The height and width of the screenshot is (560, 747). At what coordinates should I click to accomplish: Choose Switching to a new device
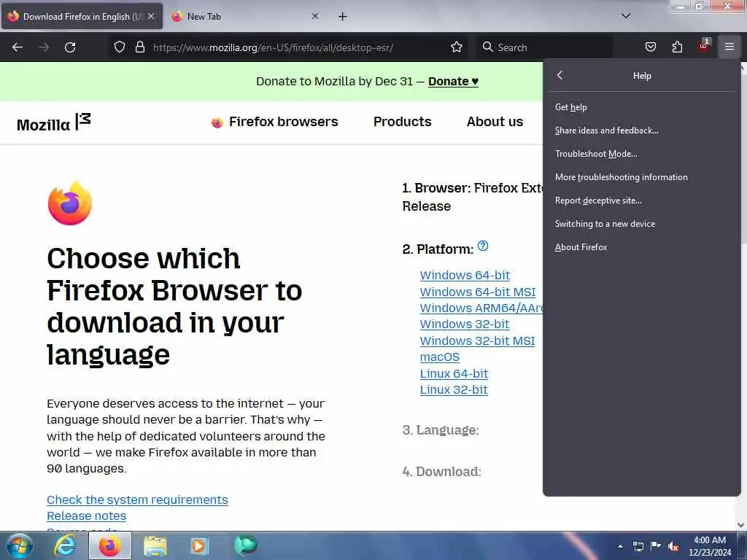coord(642,224)
